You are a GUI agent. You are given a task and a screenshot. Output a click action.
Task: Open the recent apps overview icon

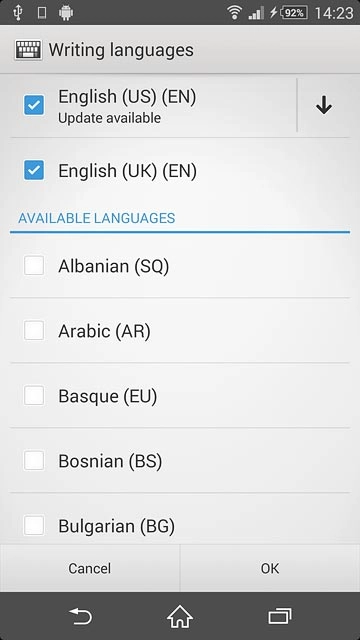(280, 616)
